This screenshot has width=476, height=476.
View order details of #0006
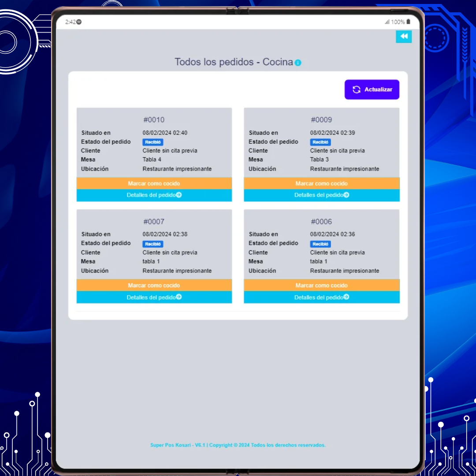coord(321,297)
